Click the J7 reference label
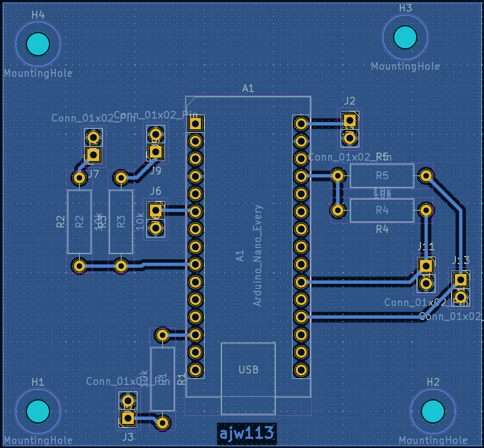 tap(94, 174)
